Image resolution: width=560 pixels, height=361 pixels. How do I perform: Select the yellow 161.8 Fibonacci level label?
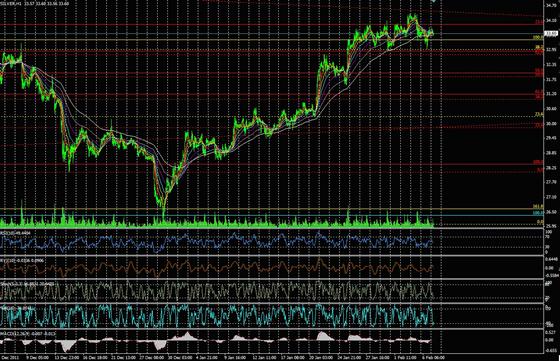[x=538, y=206]
